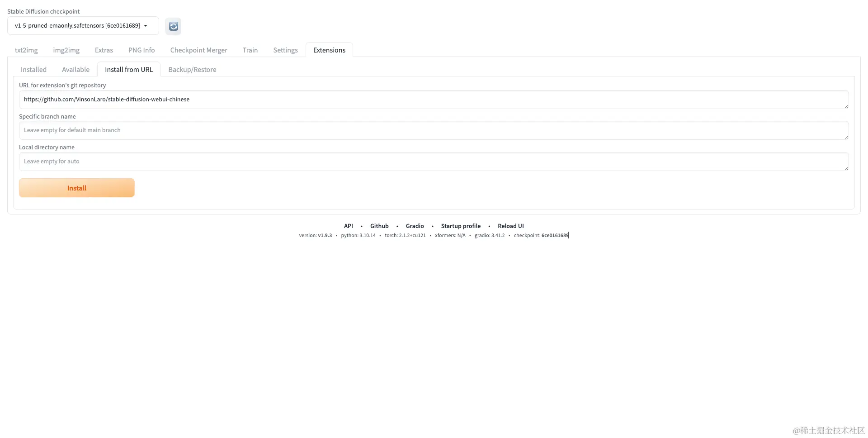This screenshot has height=438, width=868.
Task: Click Reload UI in the footer
Action: [511, 226]
